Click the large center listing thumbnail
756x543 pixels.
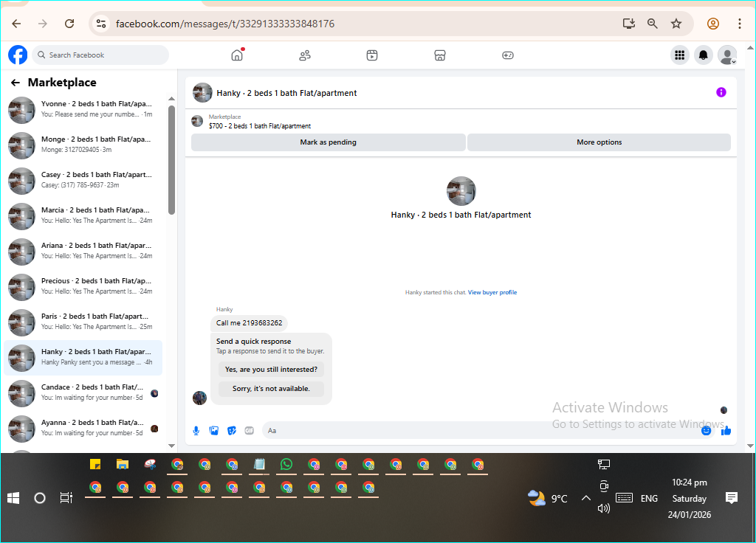[x=461, y=191]
